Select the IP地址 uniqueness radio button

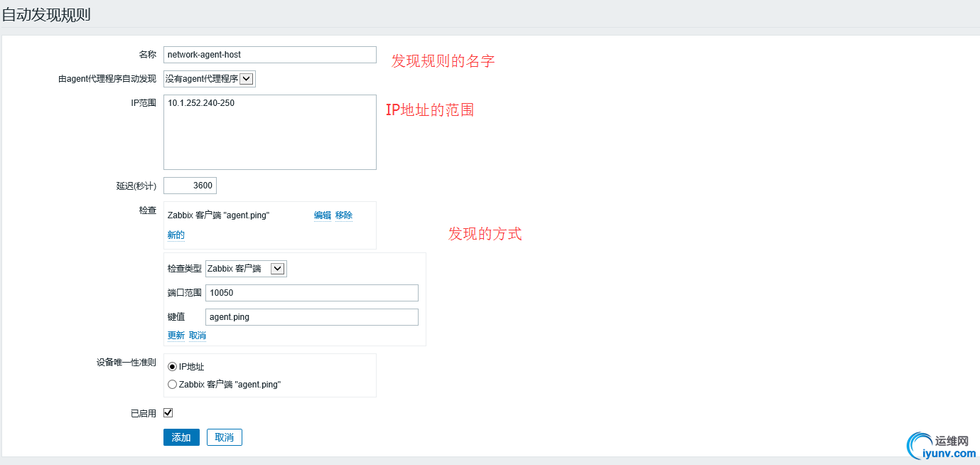[172, 367]
